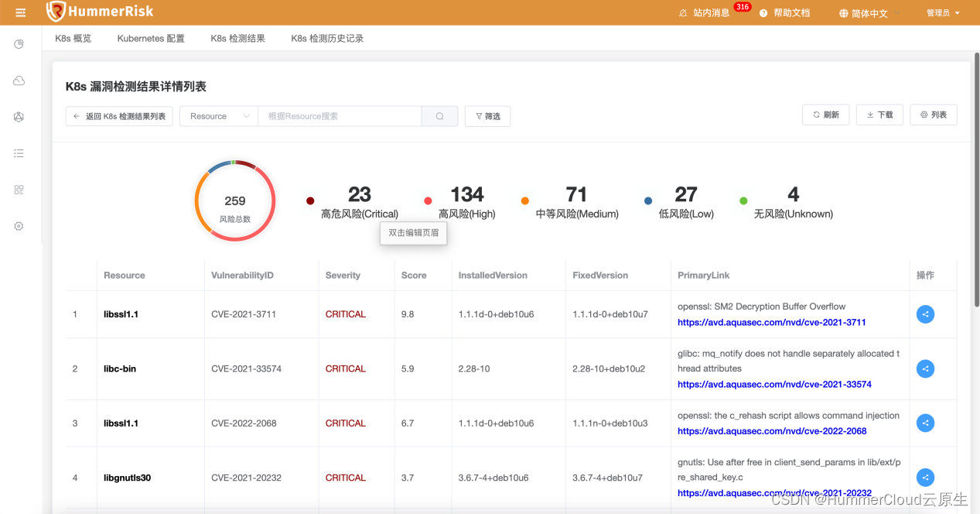Click the 筛选 filter button
The height and width of the screenshot is (514, 980).
[x=487, y=116]
